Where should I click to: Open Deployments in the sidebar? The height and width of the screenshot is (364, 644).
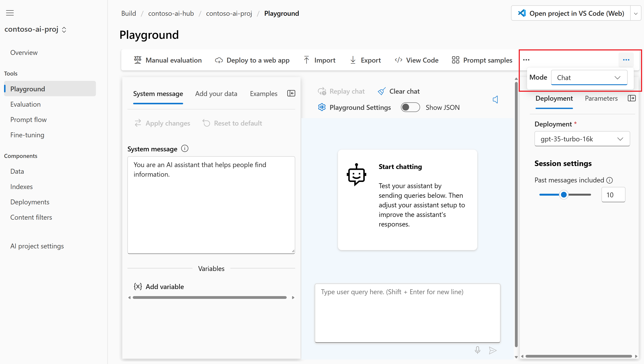tap(30, 202)
